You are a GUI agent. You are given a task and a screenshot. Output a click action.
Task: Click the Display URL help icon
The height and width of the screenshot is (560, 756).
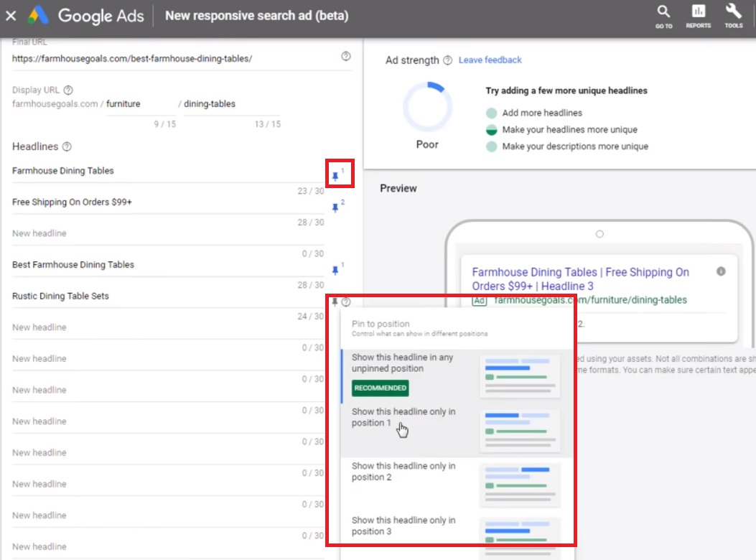coord(68,90)
